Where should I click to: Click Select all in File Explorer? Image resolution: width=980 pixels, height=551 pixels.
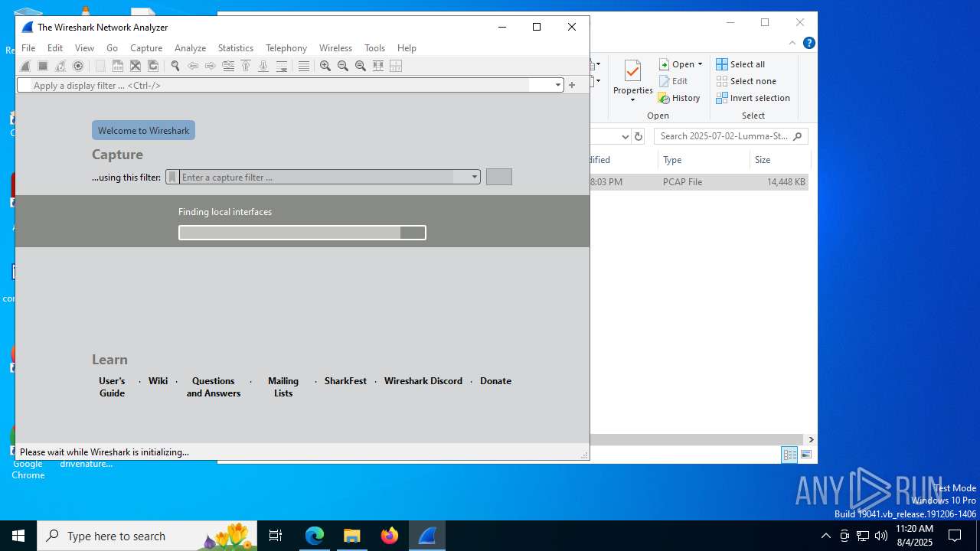pos(740,64)
